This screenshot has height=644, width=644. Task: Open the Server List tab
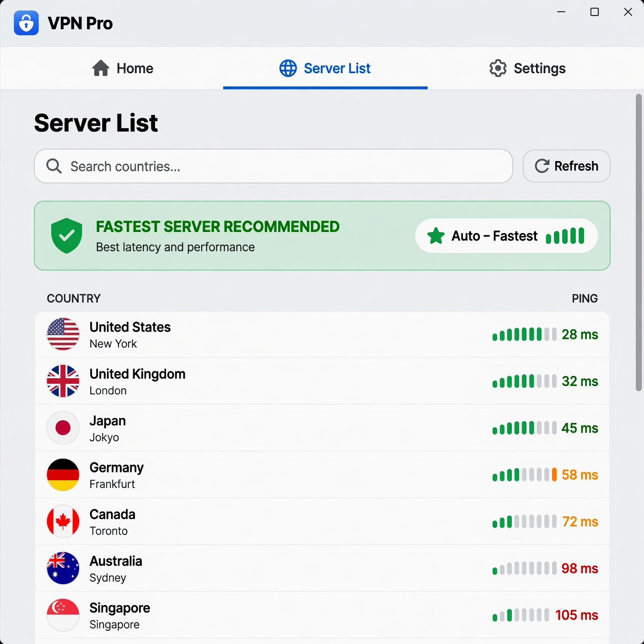pyautogui.click(x=325, y=68)
